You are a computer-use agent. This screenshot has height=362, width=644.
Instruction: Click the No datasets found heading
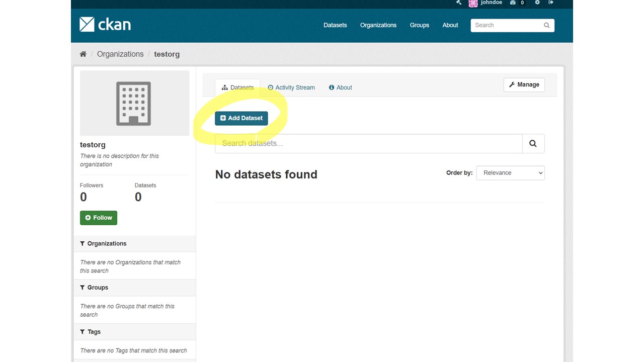tap(266, 174)
